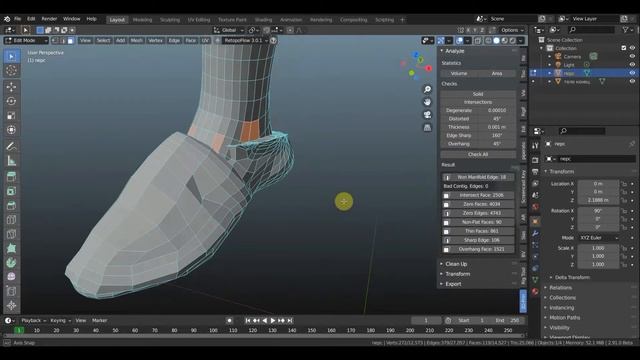Uncheck the Collection exclude checkbox
Image resolution: width=640 pixels, height=360 pixels.
coord(624,48)
